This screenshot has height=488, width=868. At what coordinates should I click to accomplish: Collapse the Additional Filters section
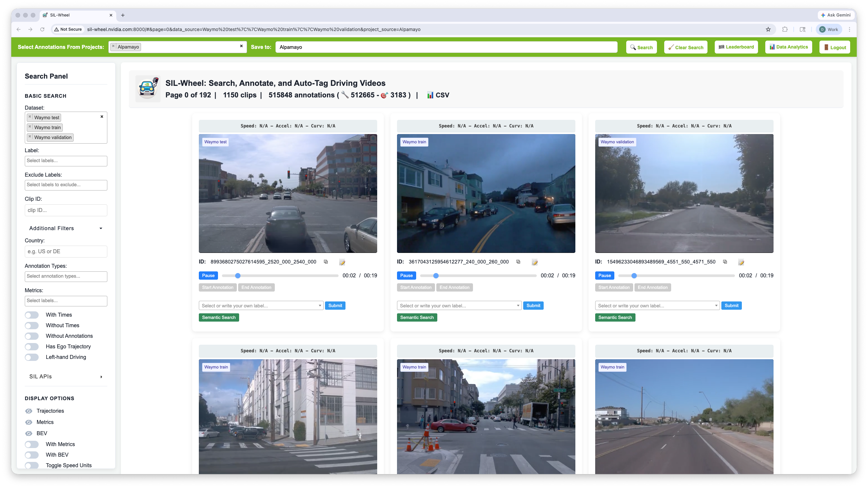66,228
